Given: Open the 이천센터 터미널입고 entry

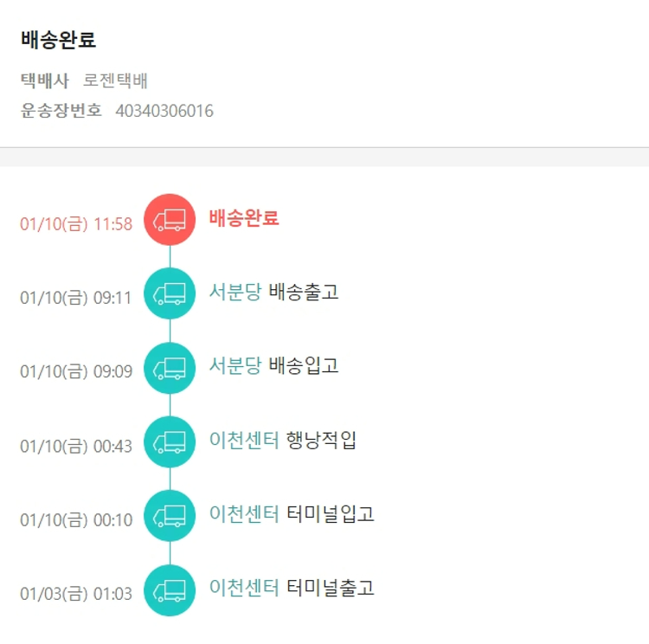Looking at the screenshot, I should tap(292, 514).
